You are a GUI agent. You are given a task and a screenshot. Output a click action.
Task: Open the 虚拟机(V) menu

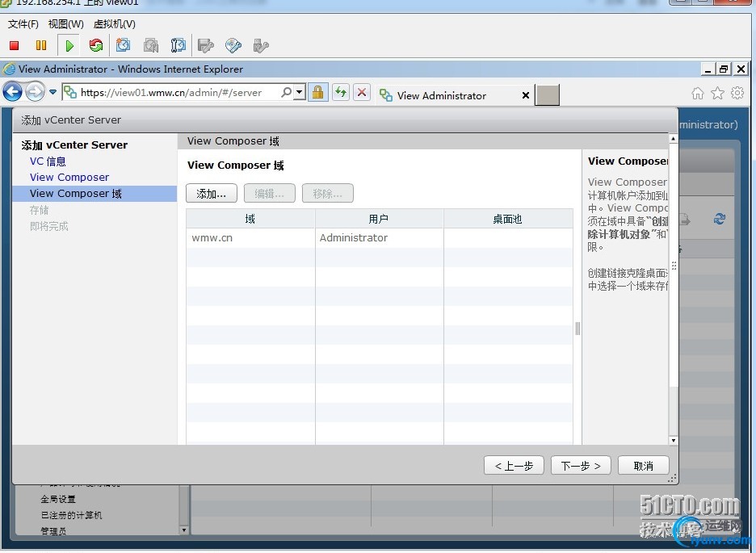click(114, 23)
